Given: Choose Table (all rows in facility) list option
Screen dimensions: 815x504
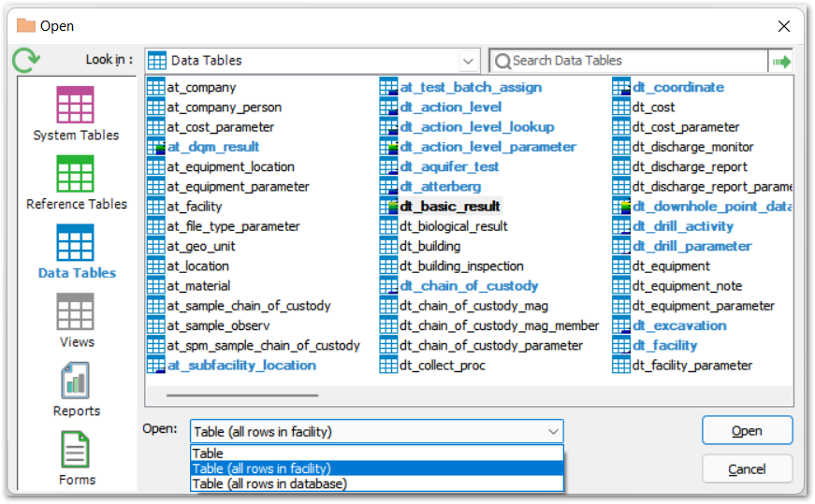Looking at the screenshot, I should 377,468.
